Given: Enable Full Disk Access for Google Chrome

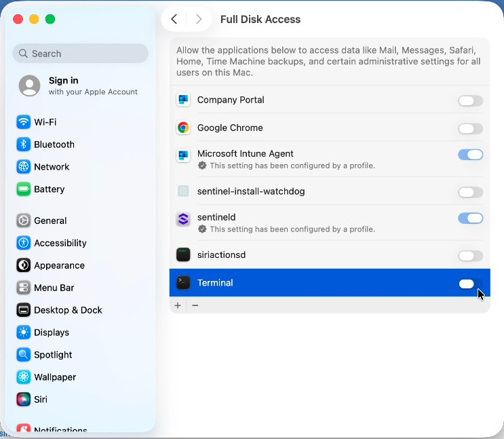Looking at the screenshot, I should click(470, 129).
